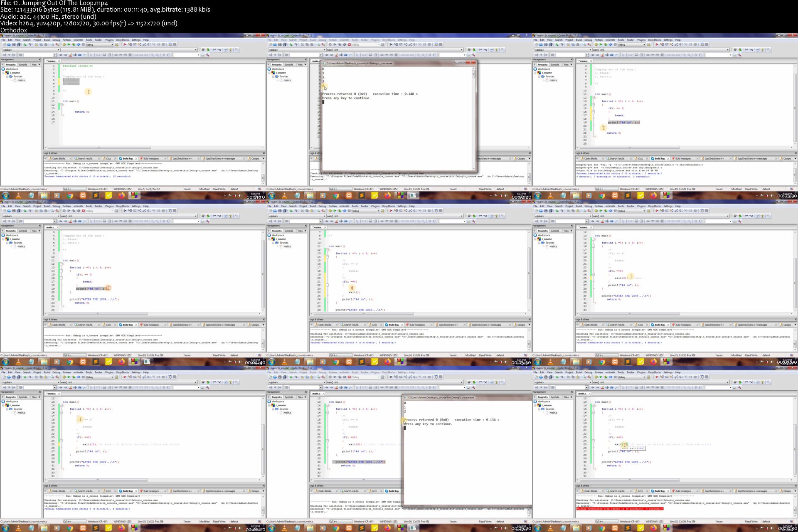Collapse main() fold marker in 00:01:10 frame

pyautogui.click(x=61, y=105)
